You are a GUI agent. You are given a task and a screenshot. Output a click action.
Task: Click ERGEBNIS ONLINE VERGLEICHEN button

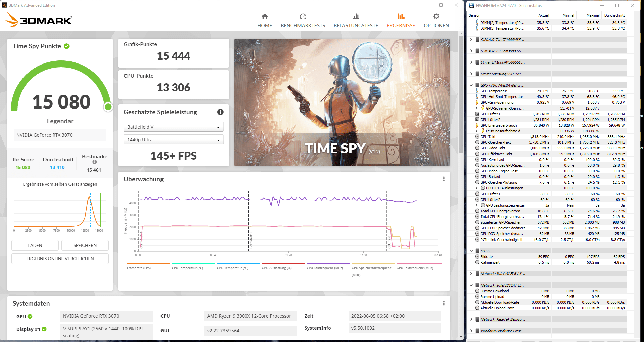[60, 259]
